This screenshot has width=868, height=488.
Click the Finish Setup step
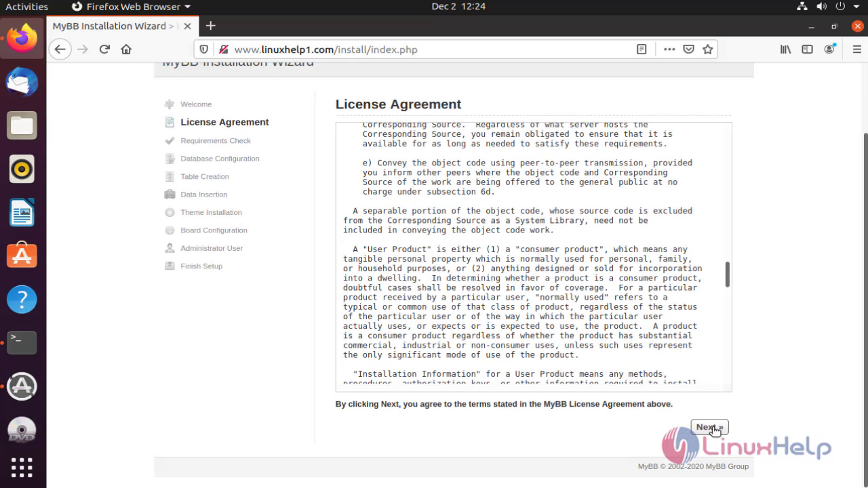click(201, 266)
